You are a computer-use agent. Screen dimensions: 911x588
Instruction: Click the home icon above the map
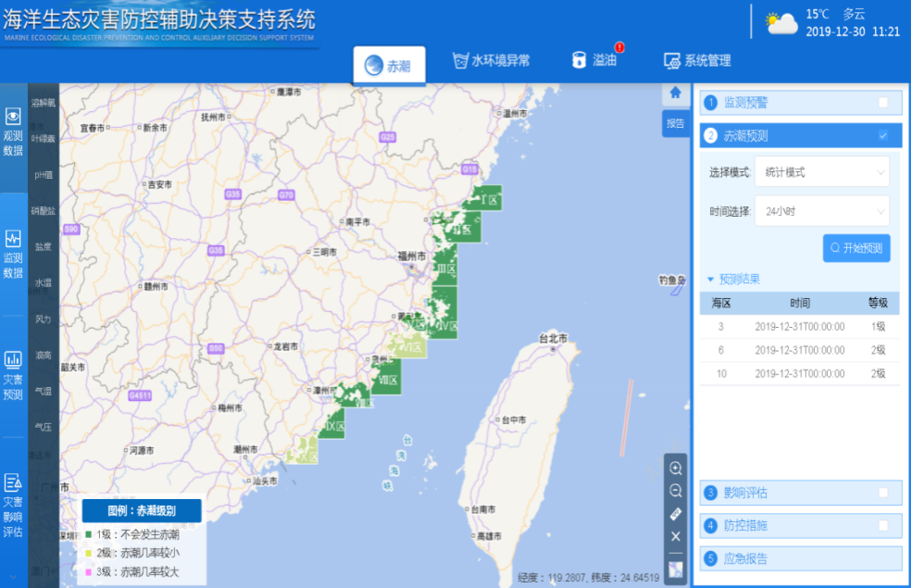pos(676,93)
